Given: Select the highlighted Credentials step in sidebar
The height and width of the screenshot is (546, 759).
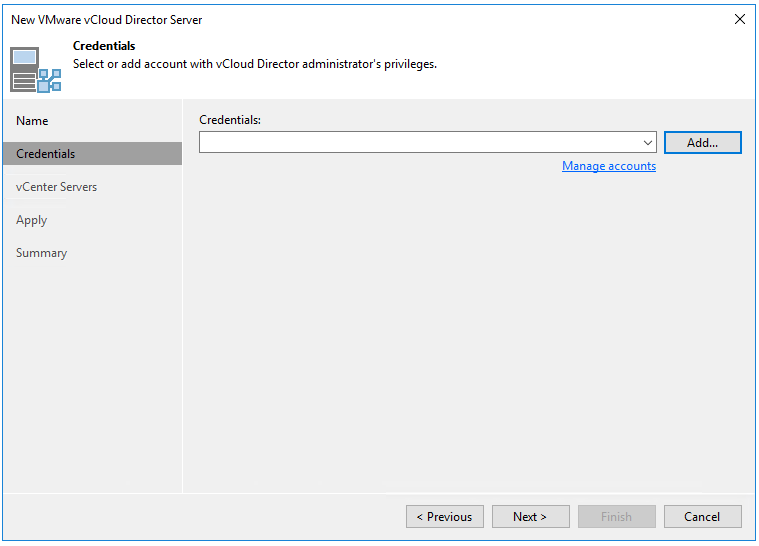Looking at the screenshot, I should coord(46,154).
